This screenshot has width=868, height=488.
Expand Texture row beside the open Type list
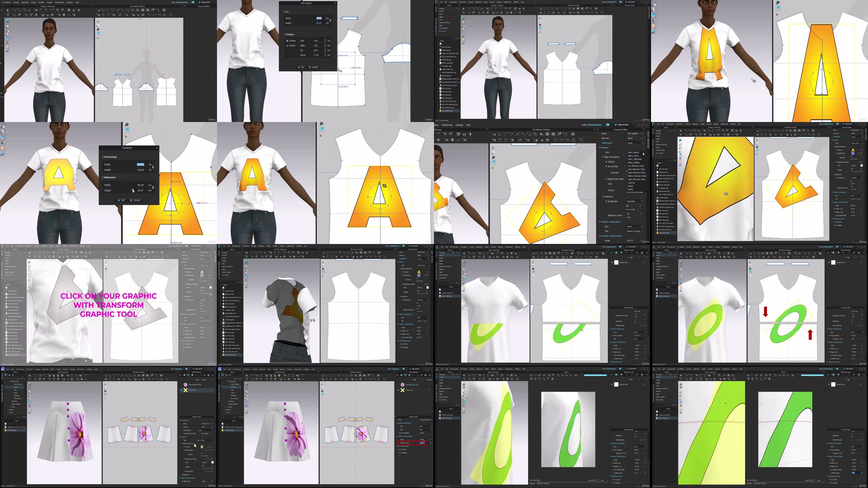(x=606, y=162)
